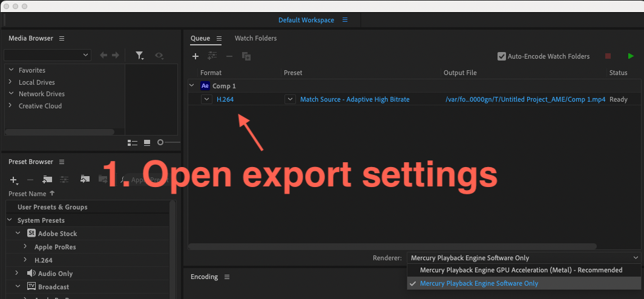Delete preset with the minus icon
Viewport: 644px width, 299px height.
(30, 180)
